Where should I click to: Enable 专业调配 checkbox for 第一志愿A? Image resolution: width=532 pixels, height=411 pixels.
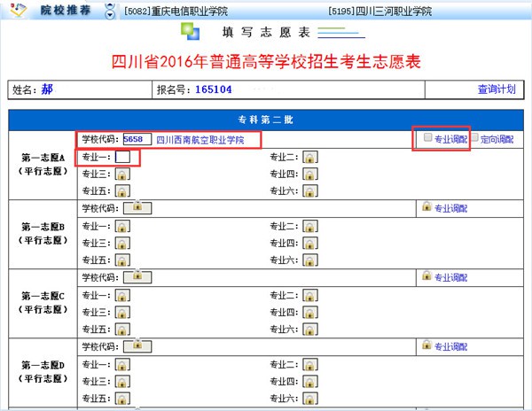tap(428, 137)
